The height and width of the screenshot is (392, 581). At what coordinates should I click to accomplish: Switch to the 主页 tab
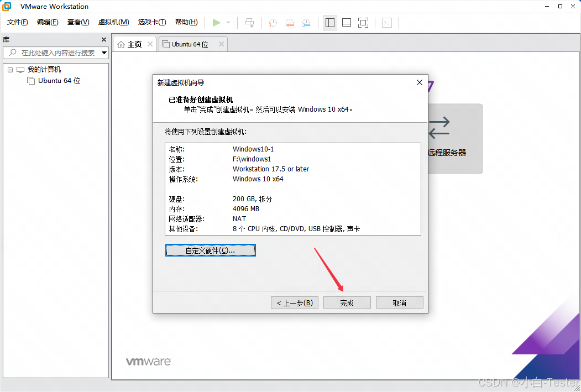[x=134, y=44]
